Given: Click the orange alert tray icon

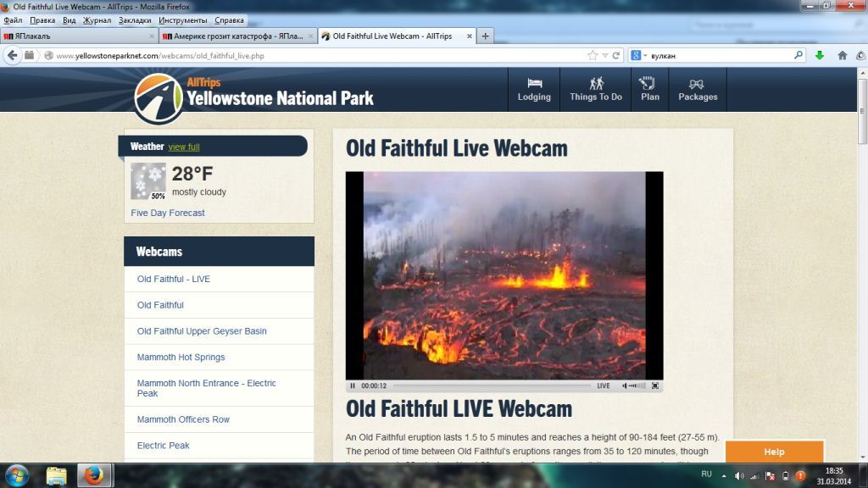Looking at the screenshot, I should (x=800, y=476).
